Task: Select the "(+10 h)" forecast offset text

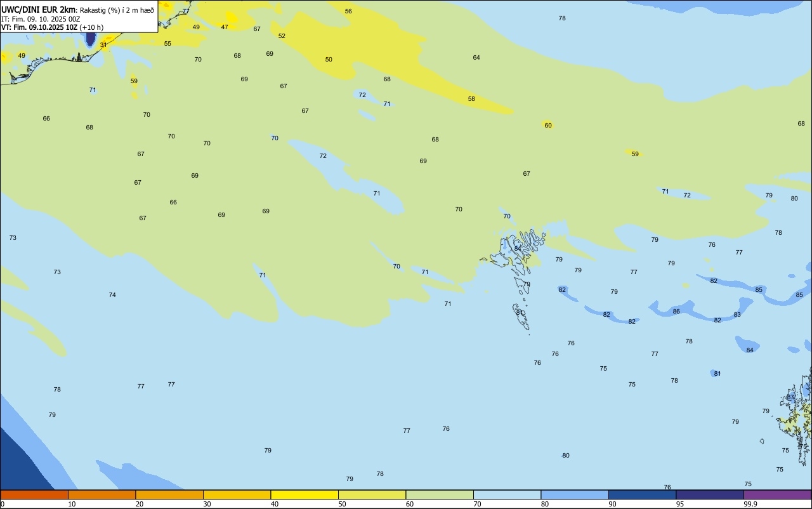Action: tap(91, 27)
